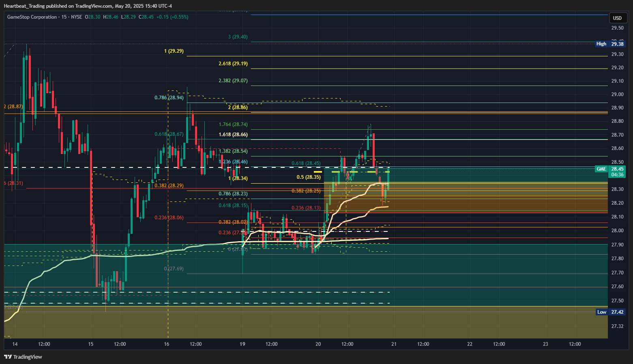
Task: Click the 27.60 price axis tick
Action: [617, 287]
